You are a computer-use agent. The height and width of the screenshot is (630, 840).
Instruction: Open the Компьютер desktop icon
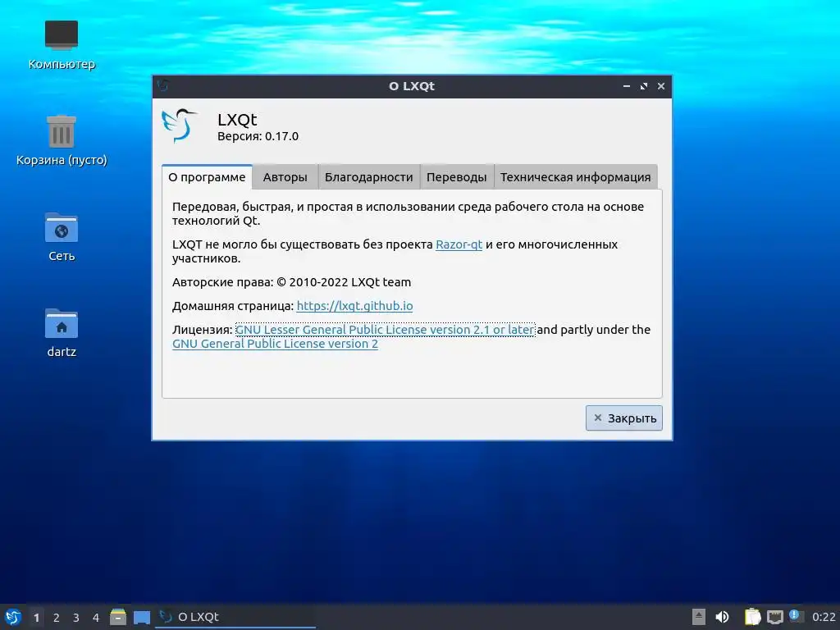coord(61,45)
